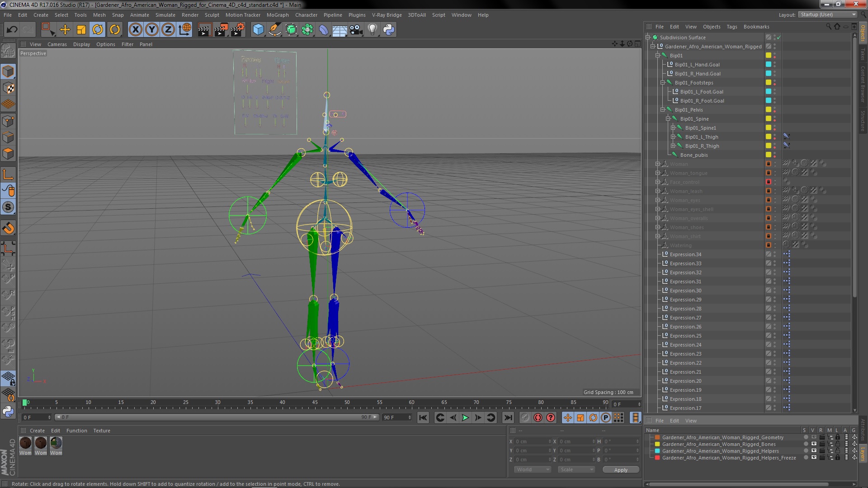
Task: Click the Undo arrow icon
Action: point(12,30)
